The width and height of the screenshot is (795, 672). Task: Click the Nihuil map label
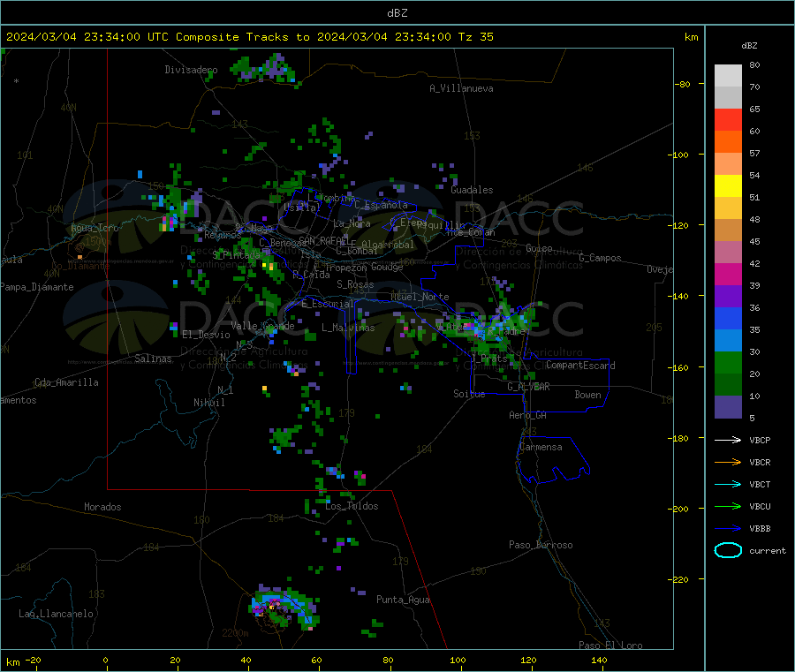point(208,403)
